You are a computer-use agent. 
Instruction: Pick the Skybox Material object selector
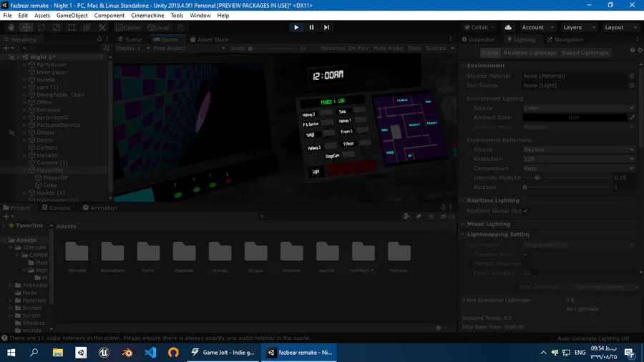[x=632, y=76]
